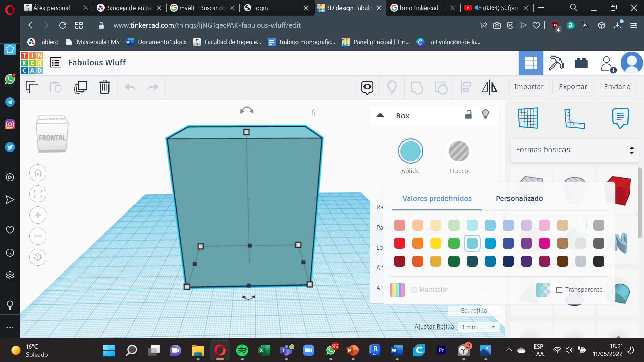Image resolution: width=644 pixels, height=362 pixels.
Task: Click the red box shape thumbnail
Action: click(618, 190)
